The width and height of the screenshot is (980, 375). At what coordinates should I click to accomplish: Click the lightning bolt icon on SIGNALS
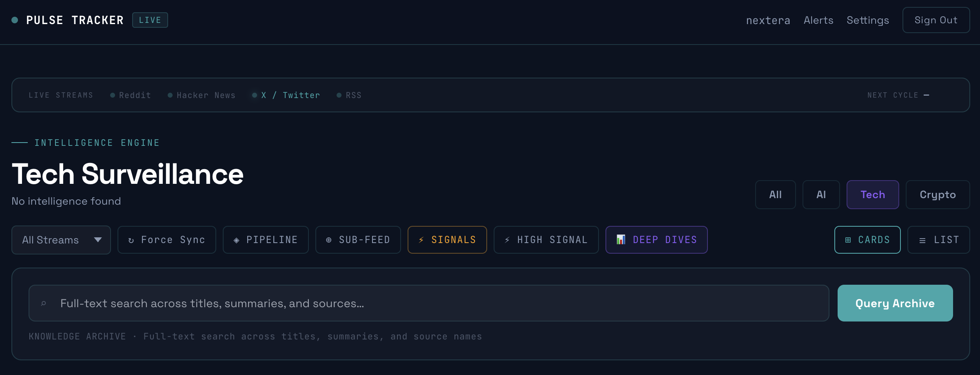421,240
